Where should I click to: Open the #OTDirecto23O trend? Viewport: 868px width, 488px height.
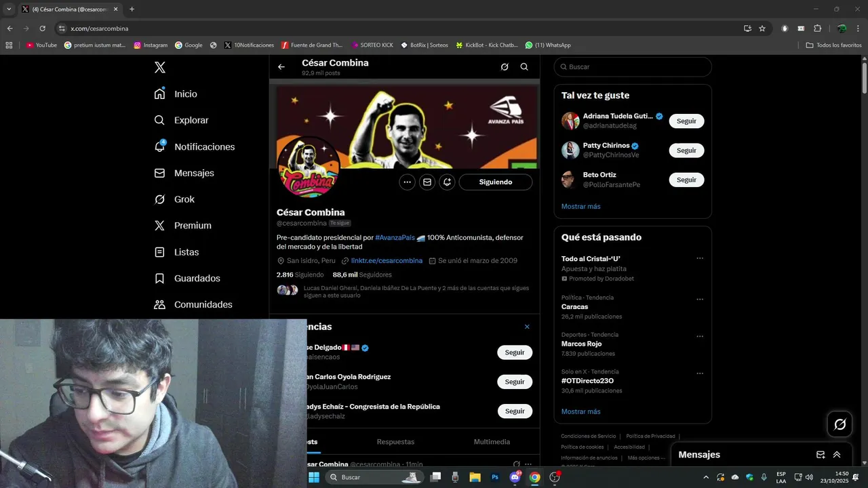coord(587,381)
